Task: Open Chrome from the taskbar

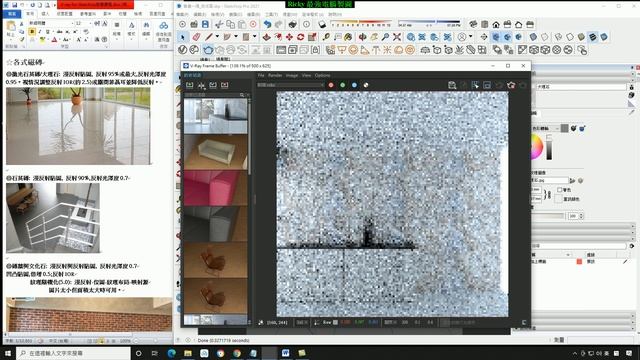Action: tap(237, 353)
